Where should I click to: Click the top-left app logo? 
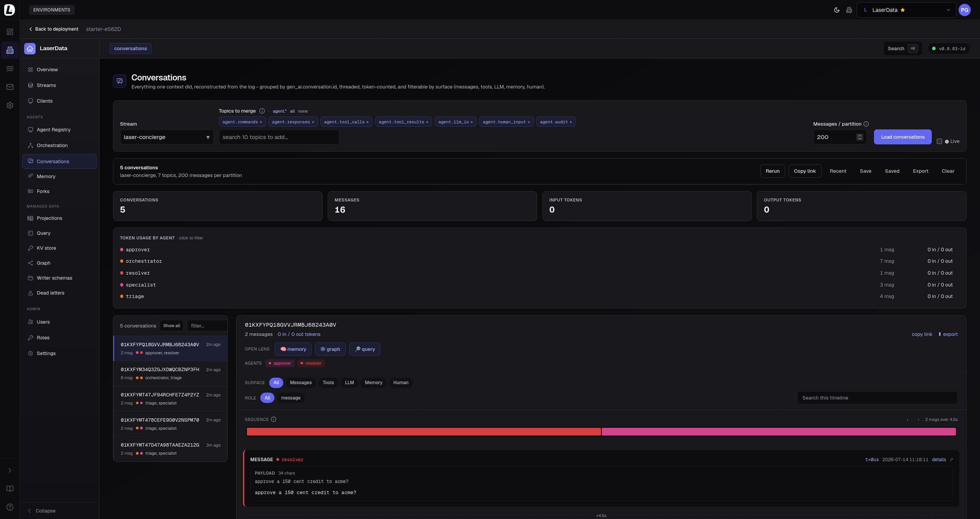(x=10, y=10)
